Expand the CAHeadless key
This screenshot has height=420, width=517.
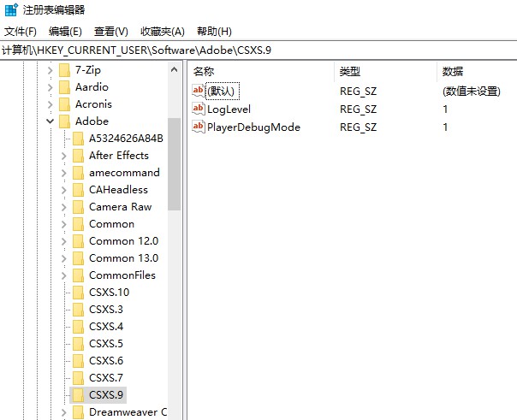click(64, 190)
